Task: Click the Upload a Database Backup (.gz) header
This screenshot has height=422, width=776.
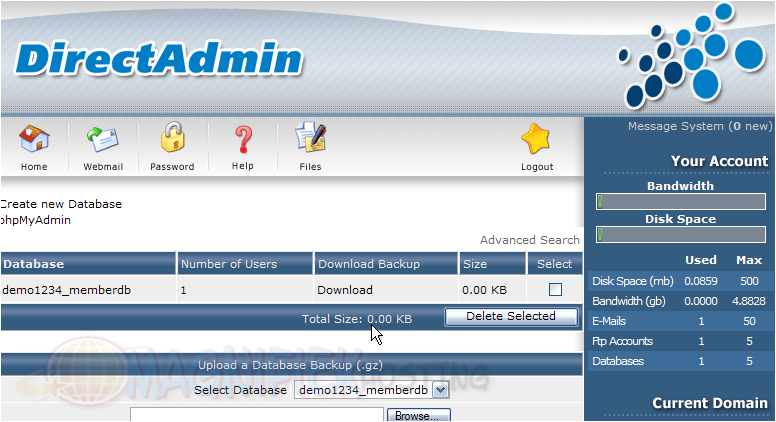Action: pyautogui.click(x=291, y=365)
